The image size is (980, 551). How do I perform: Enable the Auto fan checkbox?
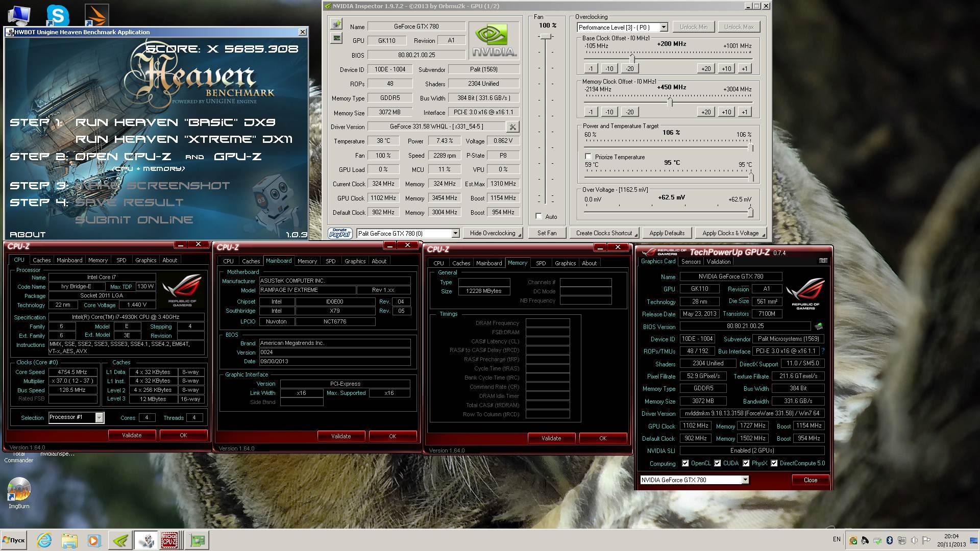(x=538, y=216)
